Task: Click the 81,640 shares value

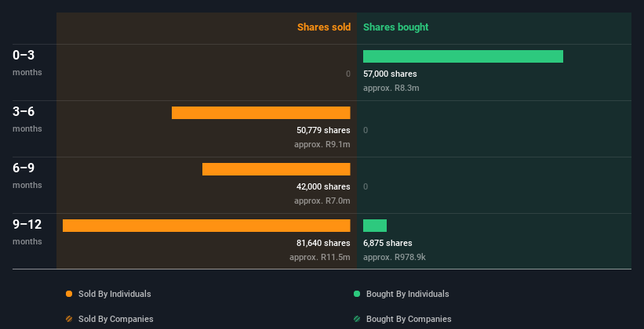Action: (x=323, y=243)
